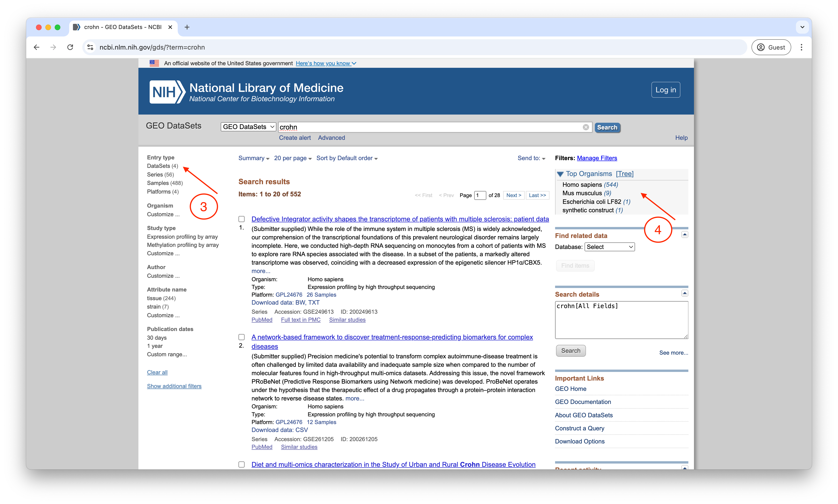Open the GEO DataSets database dropdown
This screenshot has height=504, width=838.
coord(248,127)
